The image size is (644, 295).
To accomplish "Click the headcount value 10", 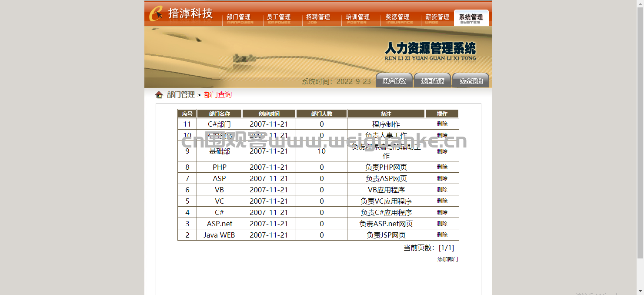I will coord(322,151).
